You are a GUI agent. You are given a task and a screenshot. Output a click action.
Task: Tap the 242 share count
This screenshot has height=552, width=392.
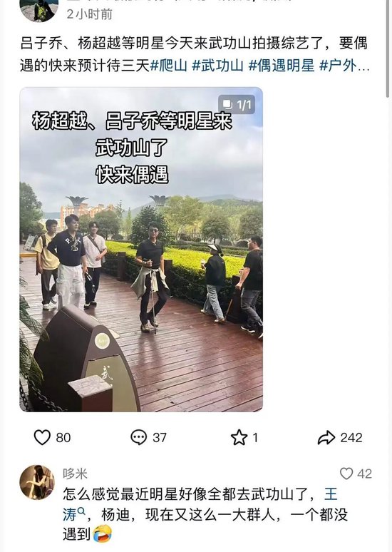point(351,437)
